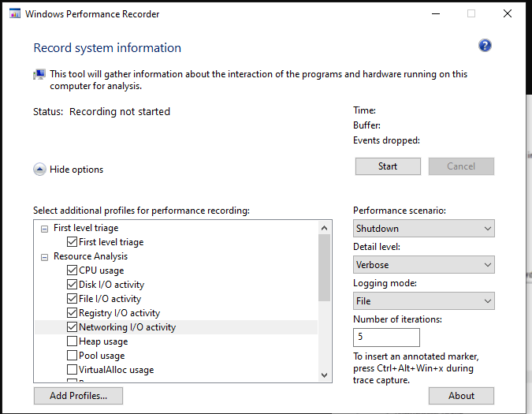This screenshot has width=532, height=414.
Task: Uncheck the First level triage checkbox
Action: coord(72,241)
